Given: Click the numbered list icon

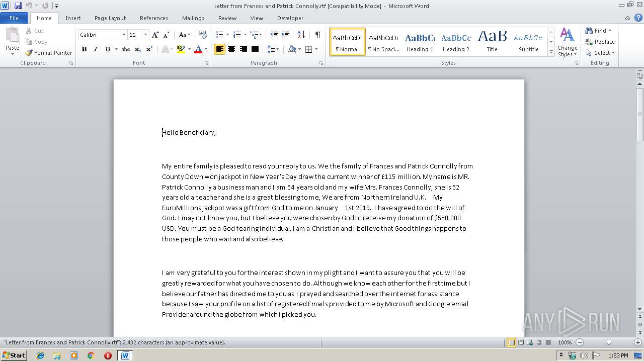Looking at the screenshot, I should click(x=237, y=35).
